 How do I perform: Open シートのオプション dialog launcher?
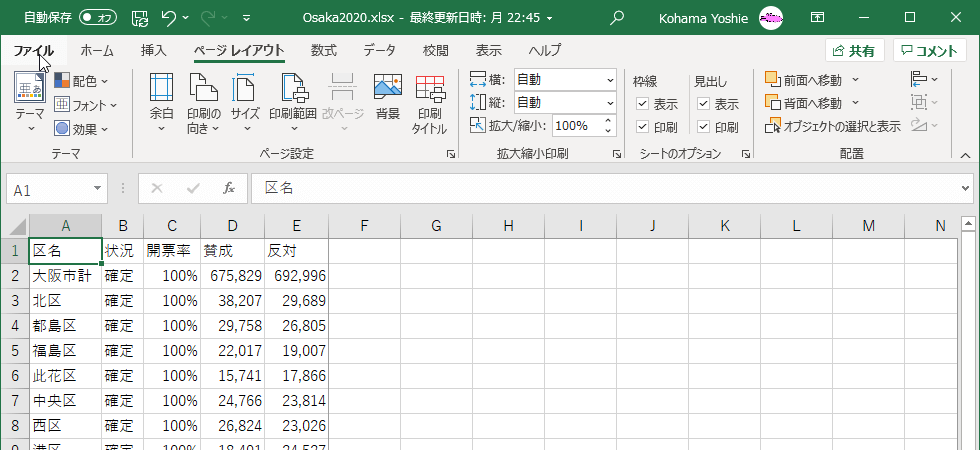click(745, 154)
